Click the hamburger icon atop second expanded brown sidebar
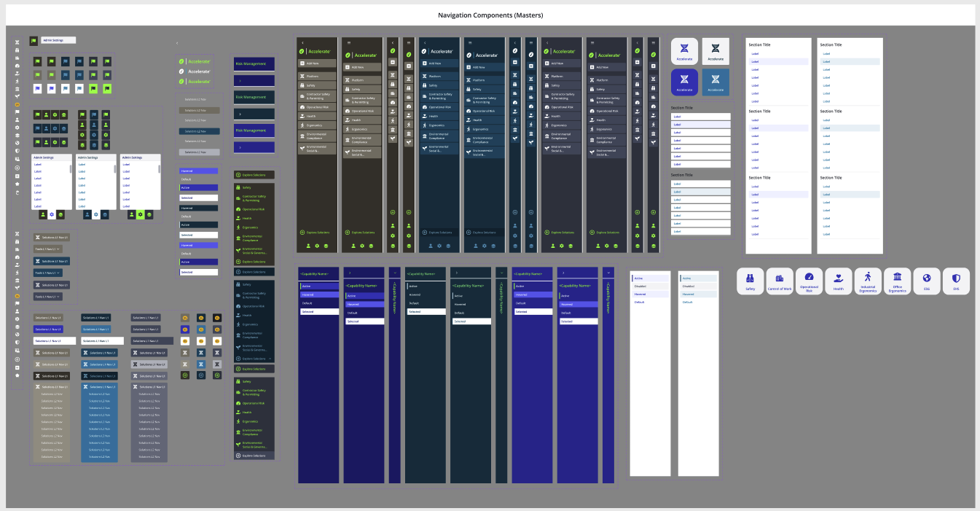Image resolution: width=980 pixels, height=511 pixels. tap(348, 42)
